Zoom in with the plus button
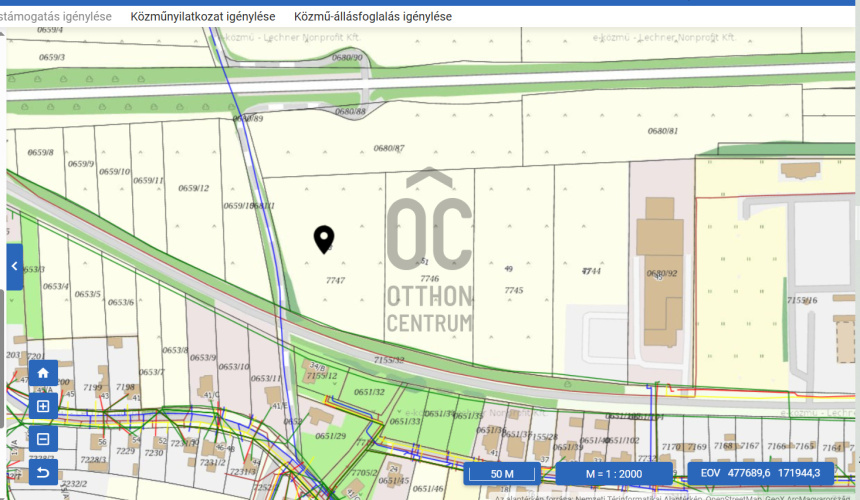The height and width of the screenshot is (500, 860). pyautogui.click(x=43, y=406)
